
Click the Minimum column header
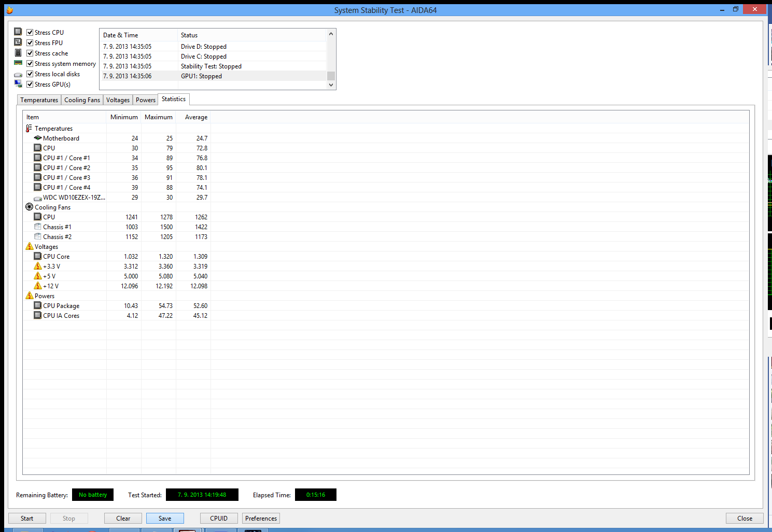[124, 117]
